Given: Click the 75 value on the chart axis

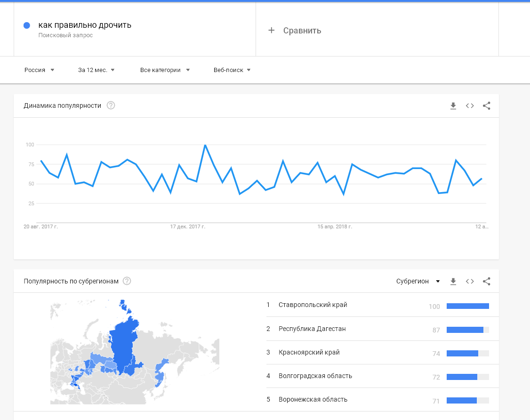Looking at the screenshot, I should (32, 164).
